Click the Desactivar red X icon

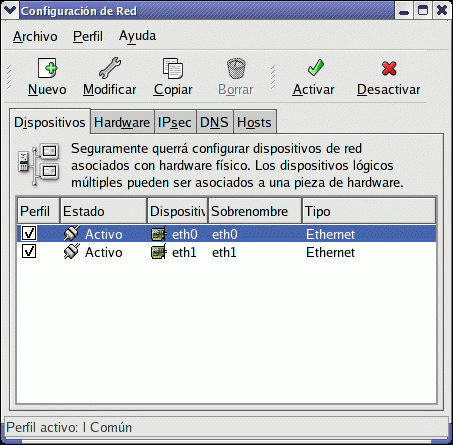tap(389, 68)
